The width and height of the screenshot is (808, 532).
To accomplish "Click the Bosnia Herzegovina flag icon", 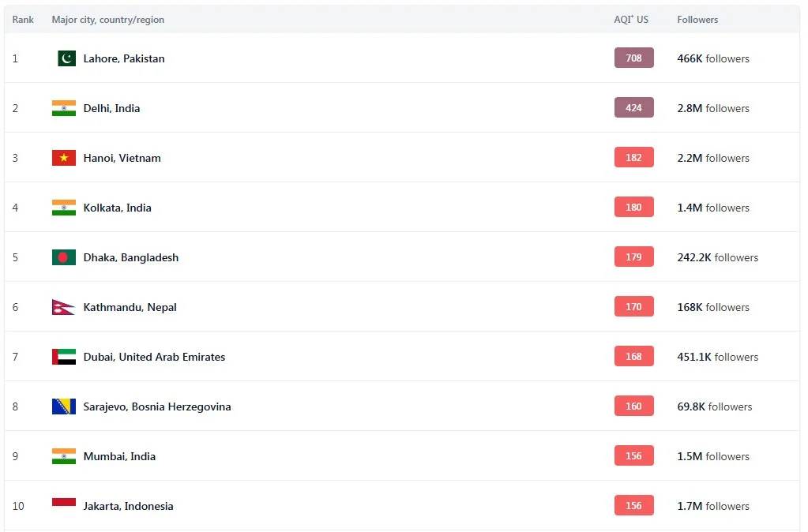I will [x=64, y=406].
